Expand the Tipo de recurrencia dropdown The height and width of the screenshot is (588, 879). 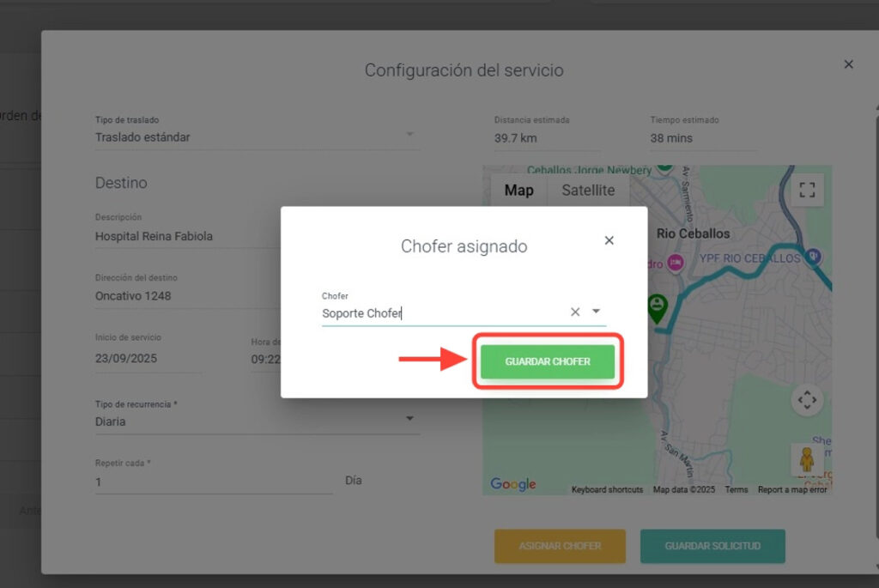coord(409,419)
